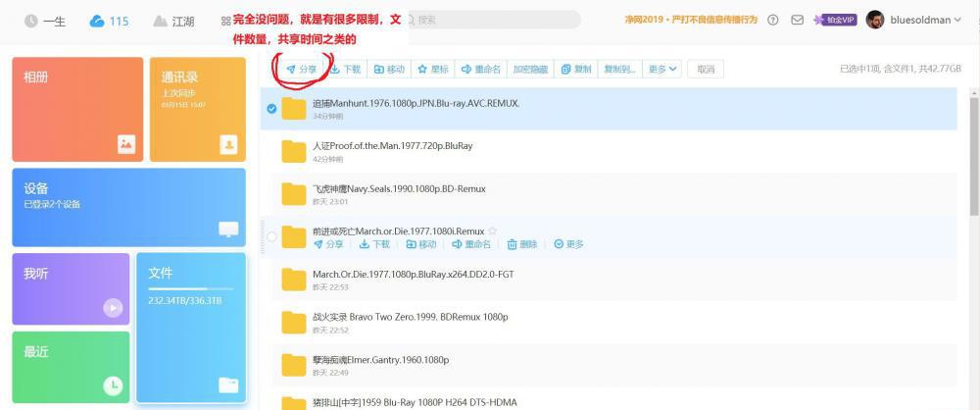The height and width of the screenshot is (410, 980).
Task: Click the 飞虎神鹰Navy.Seals folder icon
Action: (294, 194)
